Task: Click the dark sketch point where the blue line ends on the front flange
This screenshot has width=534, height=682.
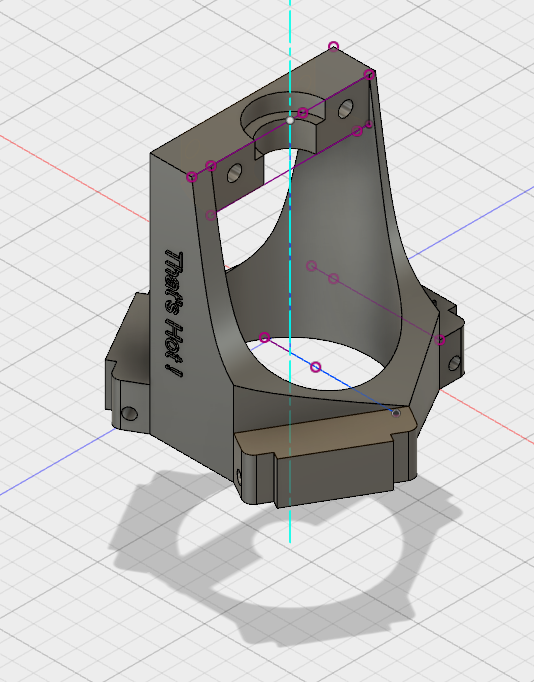Action: click(x=396, y=413)
